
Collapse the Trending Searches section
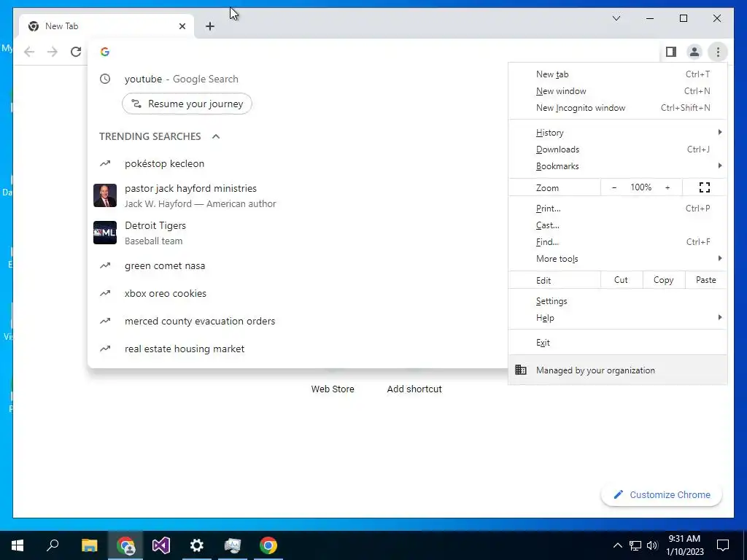216,136
